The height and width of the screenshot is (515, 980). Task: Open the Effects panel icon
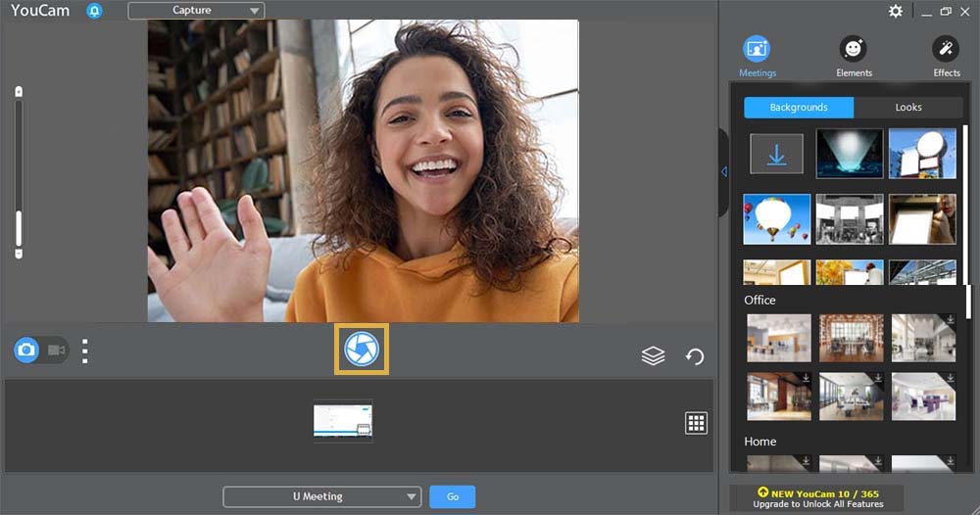(x=946, y=49)
